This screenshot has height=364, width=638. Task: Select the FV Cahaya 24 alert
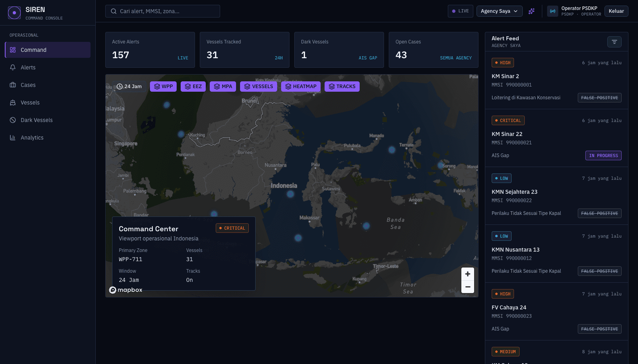pyautogui.click(x=557, y=311)
